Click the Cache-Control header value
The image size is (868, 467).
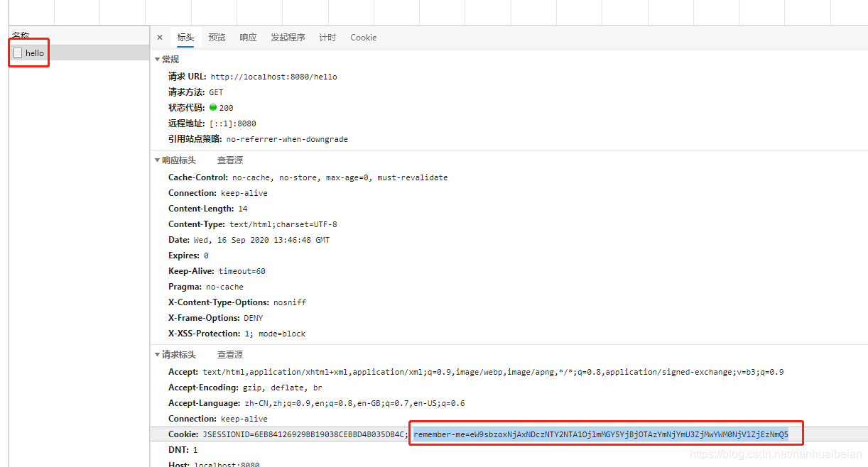(x=337, y=177)
